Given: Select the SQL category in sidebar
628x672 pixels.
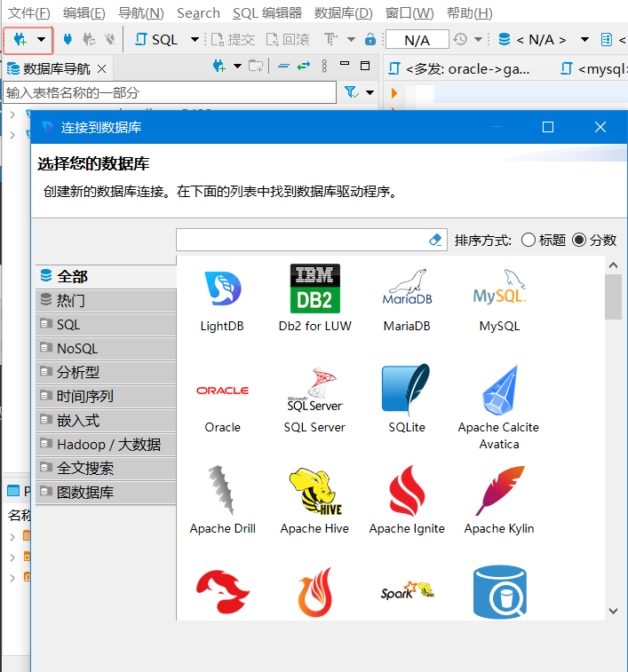Looking at the screenshot, I should coord(106,324).
